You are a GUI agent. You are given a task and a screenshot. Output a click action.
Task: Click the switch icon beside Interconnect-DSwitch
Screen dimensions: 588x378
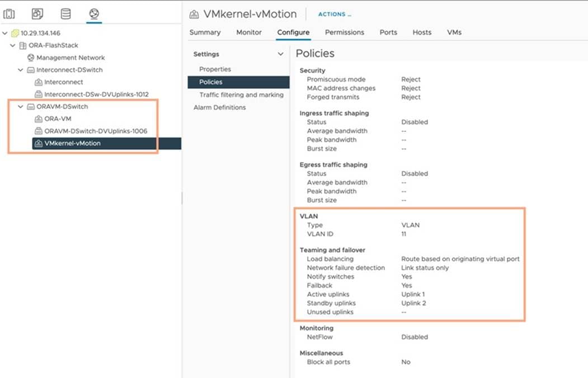(x=31, y=70)
